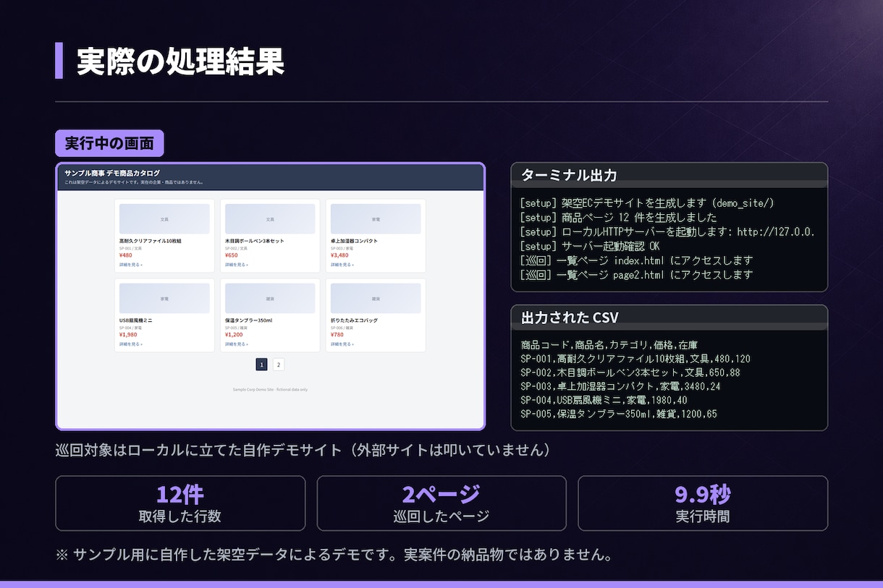The image size is (883, 588).
Task: Click the ターミナル出力 panel header
Action: click(669, 175)
